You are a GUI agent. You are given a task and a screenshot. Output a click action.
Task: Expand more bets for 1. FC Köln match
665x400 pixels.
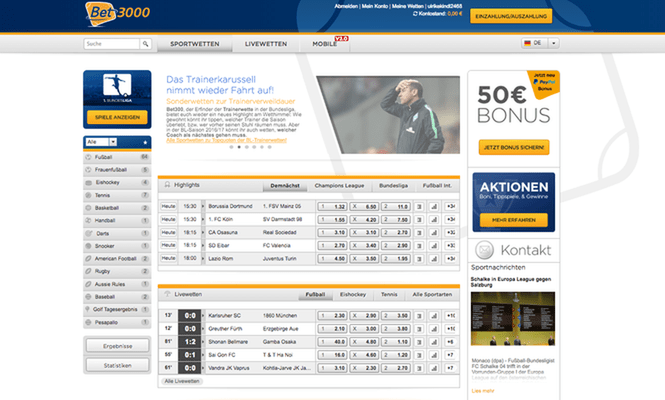450,220
